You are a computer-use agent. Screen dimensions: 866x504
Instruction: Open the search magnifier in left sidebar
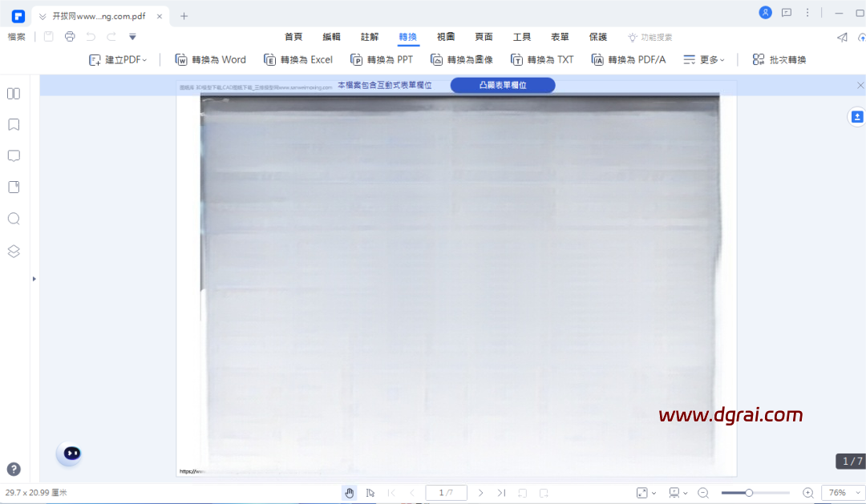14,219
